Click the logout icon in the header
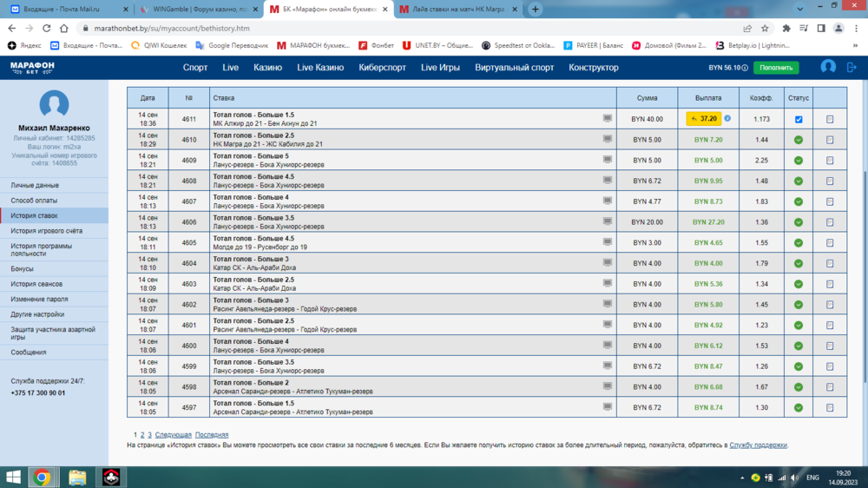 (852, 67)
